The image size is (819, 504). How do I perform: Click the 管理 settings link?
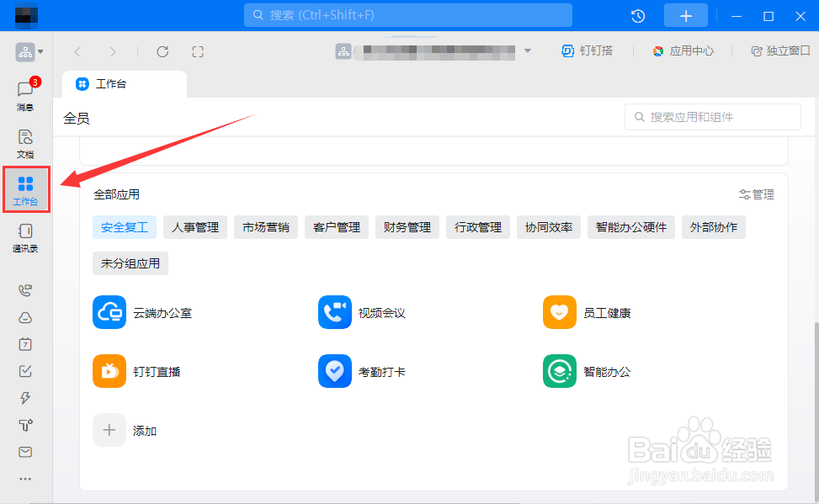(757, 194)
